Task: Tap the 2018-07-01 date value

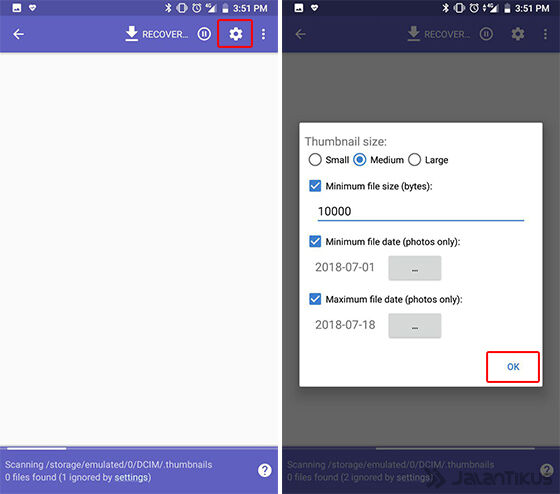Action: coord(345,267)
